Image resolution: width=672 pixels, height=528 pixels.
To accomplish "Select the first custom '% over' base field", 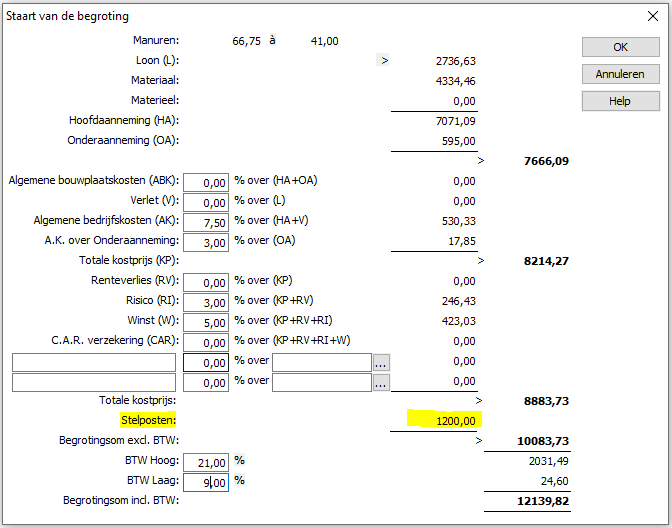I will click(322, 363).
